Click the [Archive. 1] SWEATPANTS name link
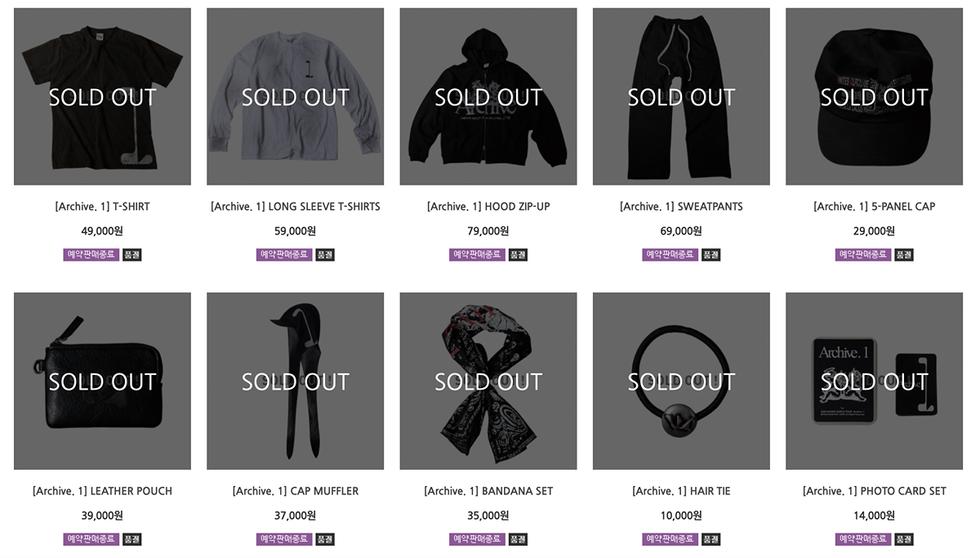Image resolution: width=980 pixels, height=558 pixels. click(x=681, y=207)
